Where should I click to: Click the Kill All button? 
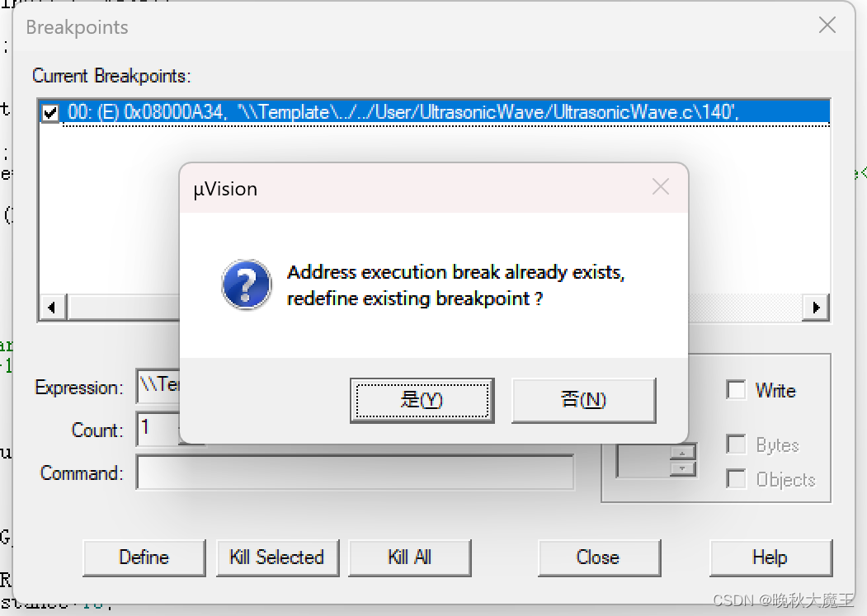click(x=410, y=557)
